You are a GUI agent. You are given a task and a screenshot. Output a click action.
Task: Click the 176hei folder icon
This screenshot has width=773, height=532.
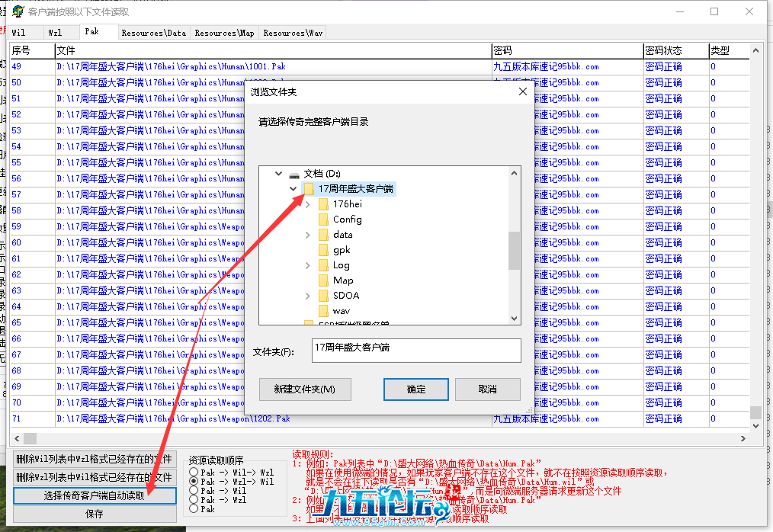323,204
